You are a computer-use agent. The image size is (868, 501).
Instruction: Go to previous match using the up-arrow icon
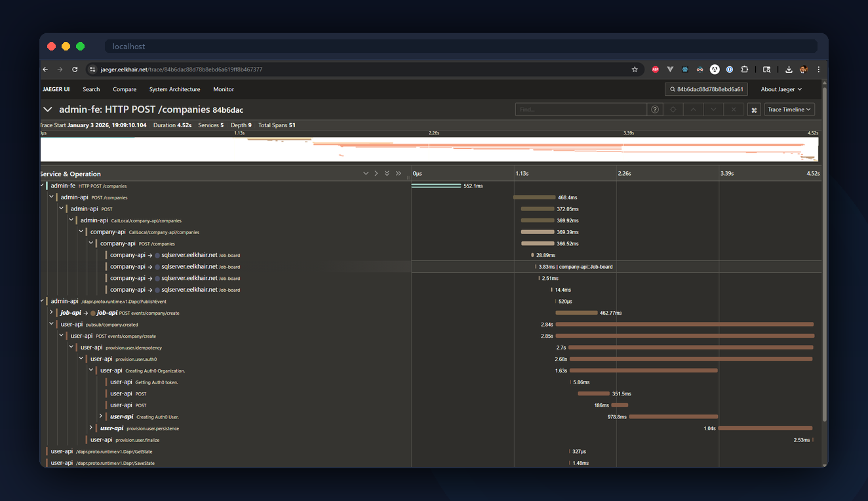click(x=693, y=110)
